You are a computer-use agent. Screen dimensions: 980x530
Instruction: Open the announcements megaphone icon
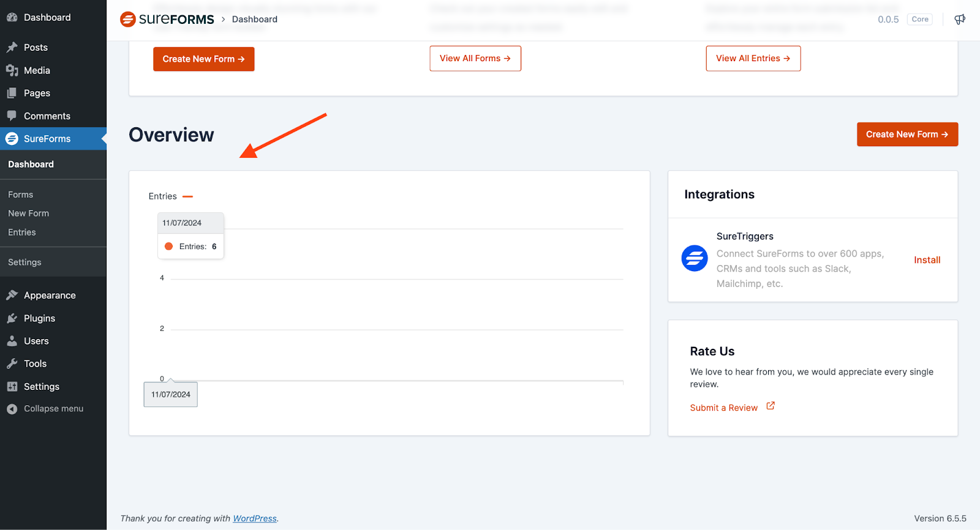point(960,19)
